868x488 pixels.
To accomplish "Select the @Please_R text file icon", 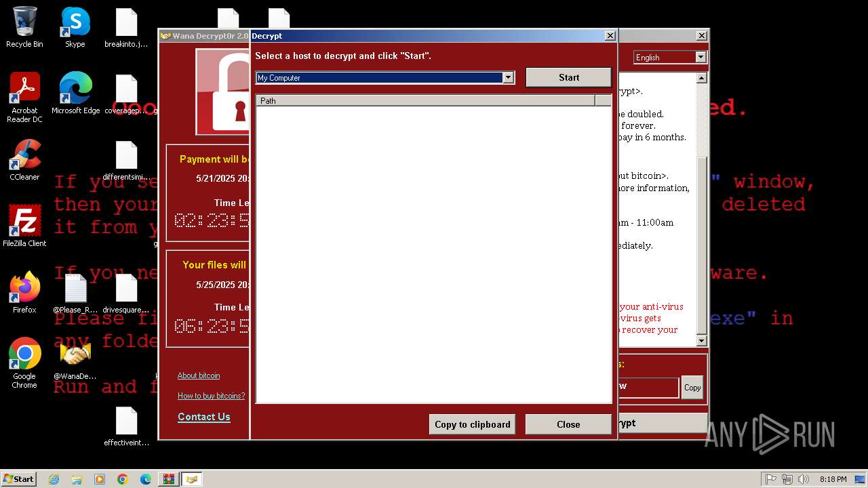I will (x=75, y=293).
